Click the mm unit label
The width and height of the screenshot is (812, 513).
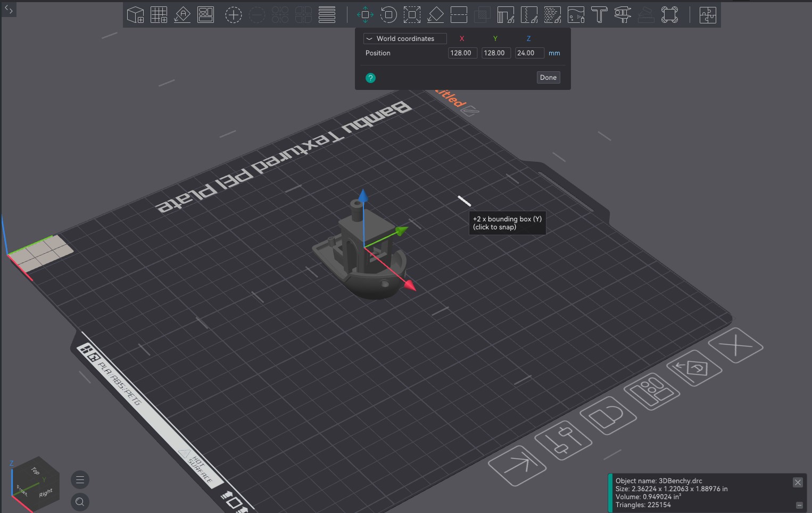(554, 53)
